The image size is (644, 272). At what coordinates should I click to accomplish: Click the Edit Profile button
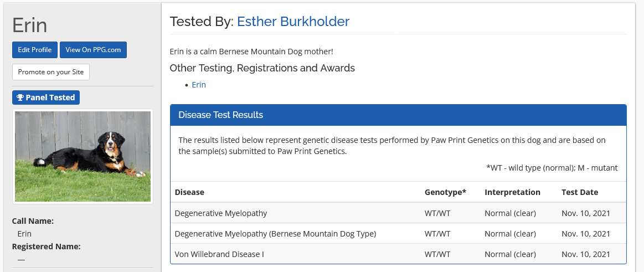(x=34, y=50)
